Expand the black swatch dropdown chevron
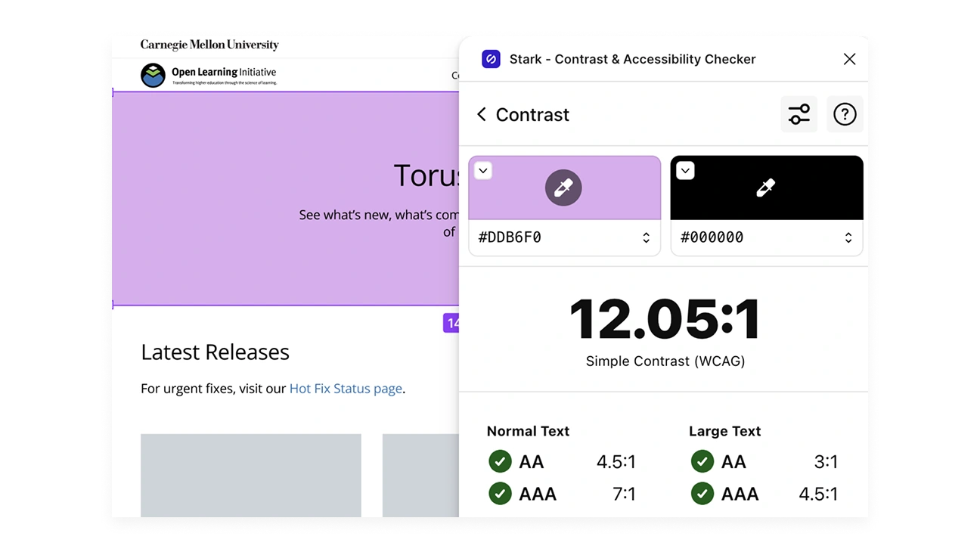This screenshot has height=552, width=980. 685,170
